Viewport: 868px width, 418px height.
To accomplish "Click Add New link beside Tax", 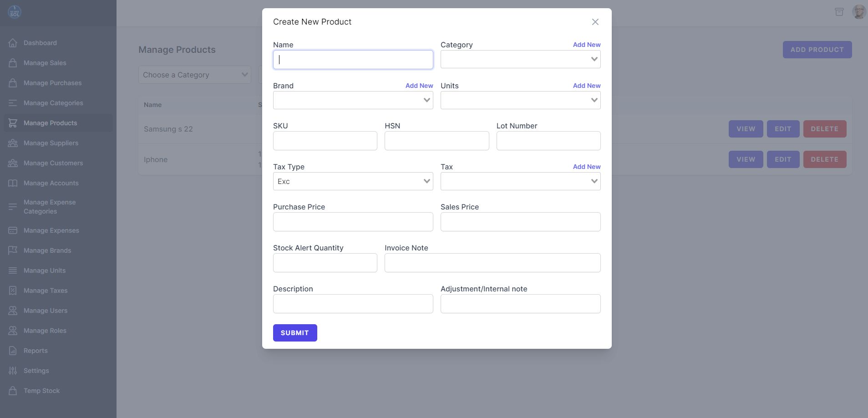I will (x=586, y=167).
